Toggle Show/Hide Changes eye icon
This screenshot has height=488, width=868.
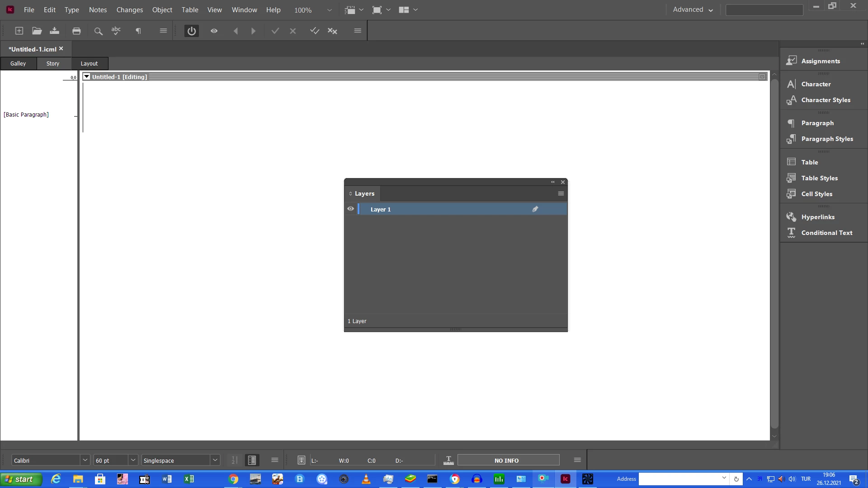[214, 31]
